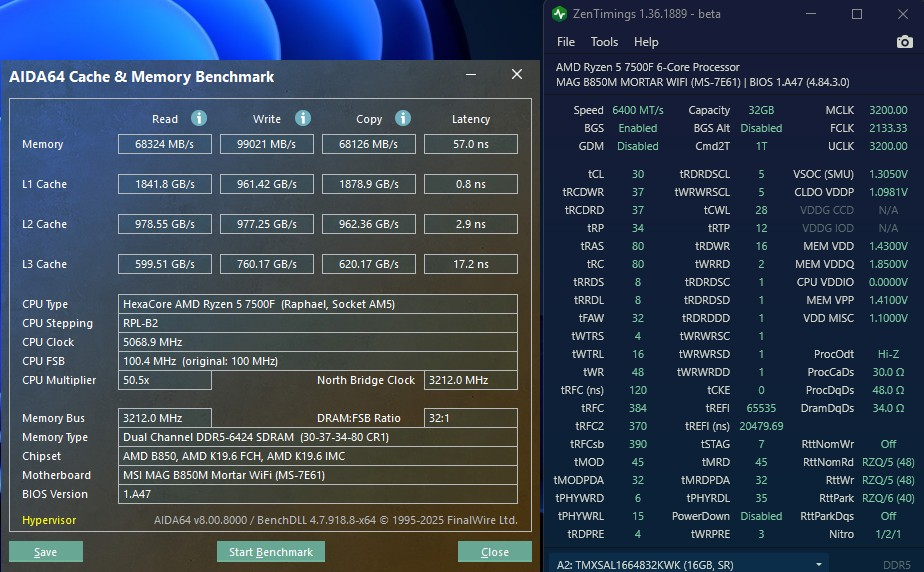Click the Chipset field AMD B850
Viewport: 924px width, 572px height.
click(318, 456)
